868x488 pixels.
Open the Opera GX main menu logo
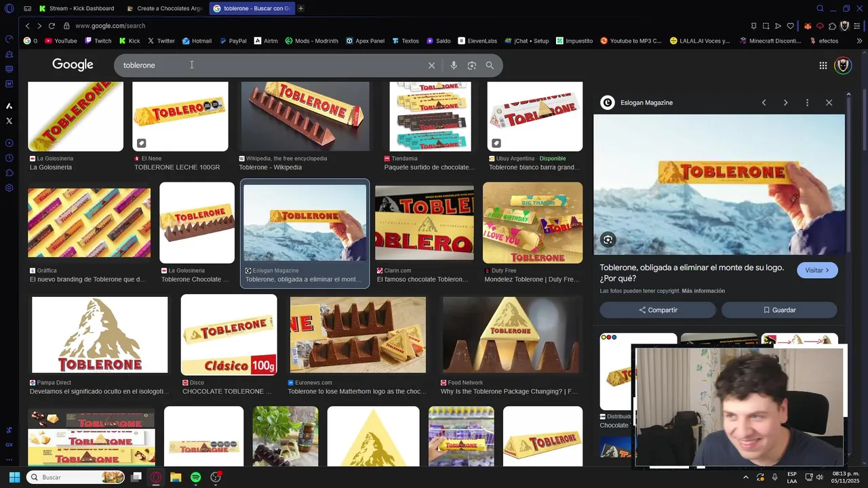coord(9,8)
